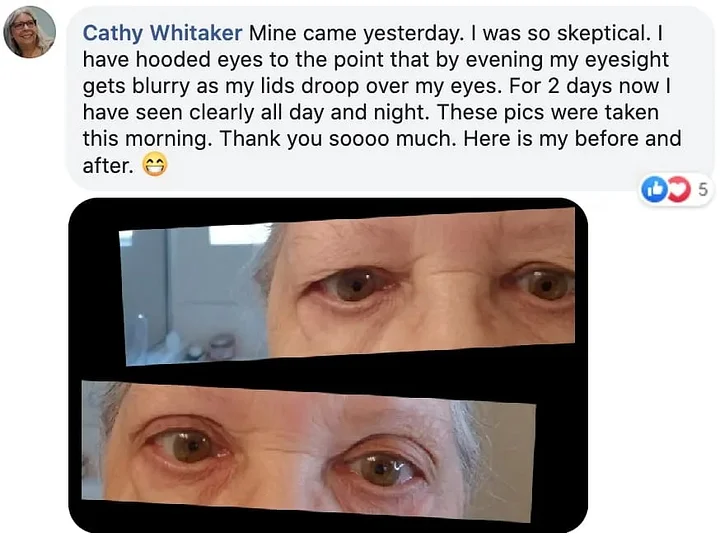Viewport: 720px width, 537px height.
Task: Click the right eye in the bottom photo
Action: click(x=379, y=466)
